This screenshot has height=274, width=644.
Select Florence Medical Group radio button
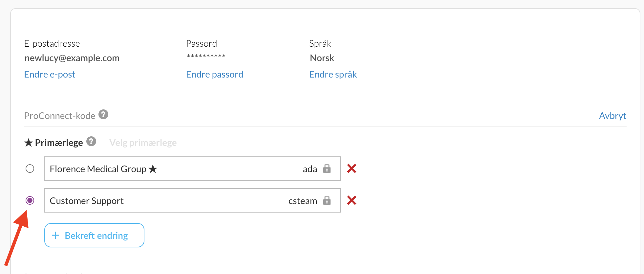[x=30, y=169]
